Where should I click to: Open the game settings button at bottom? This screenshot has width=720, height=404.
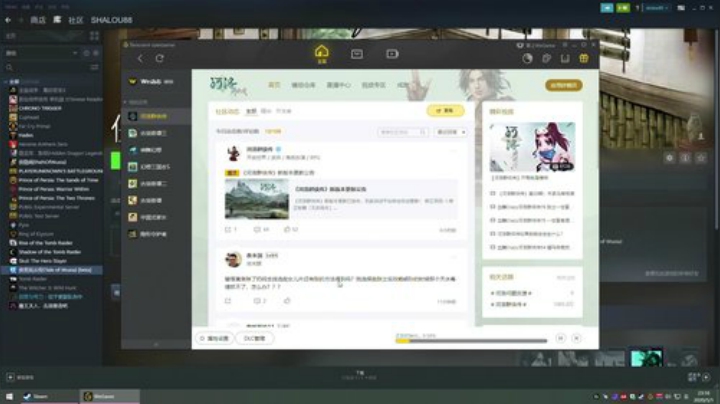tap(214, 338)
